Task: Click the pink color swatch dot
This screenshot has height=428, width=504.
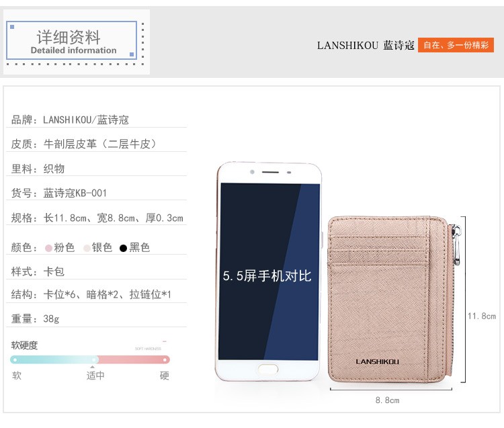Action: coord(48,248)
